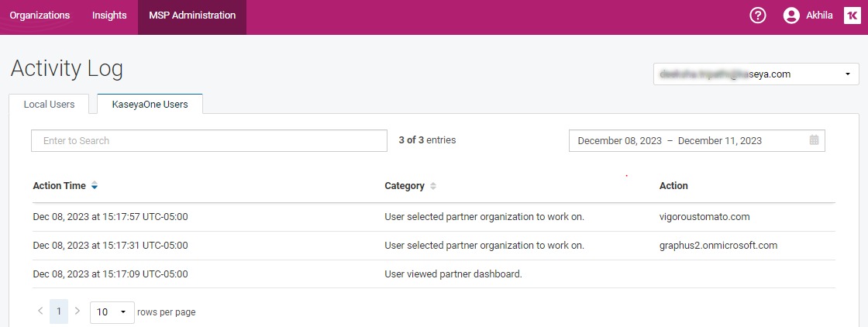This screenshot has height=327, width=868.
Task: Open the calendar icon in date range
Action: click(814, 140)
